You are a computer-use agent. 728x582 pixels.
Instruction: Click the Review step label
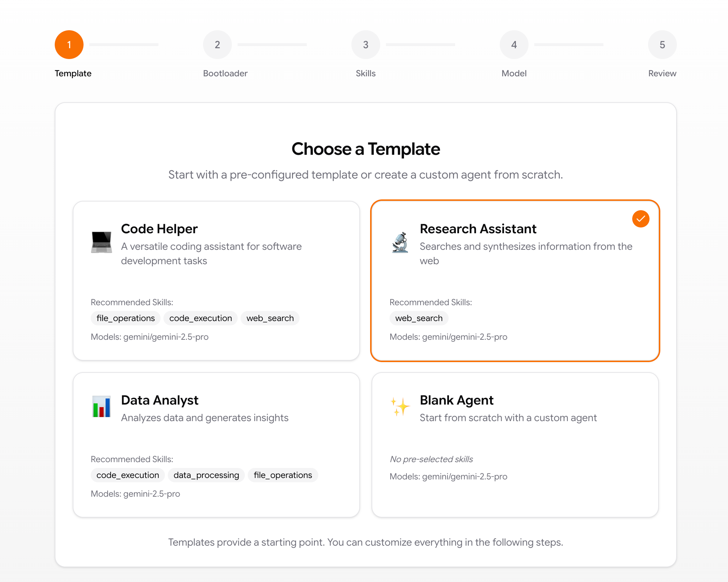click(662, 73)
